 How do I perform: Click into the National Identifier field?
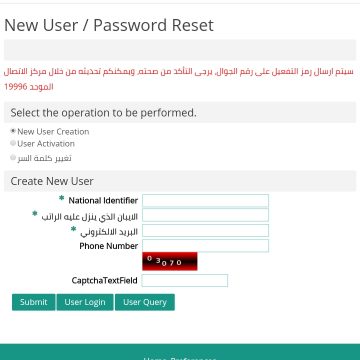pos(205,201)
